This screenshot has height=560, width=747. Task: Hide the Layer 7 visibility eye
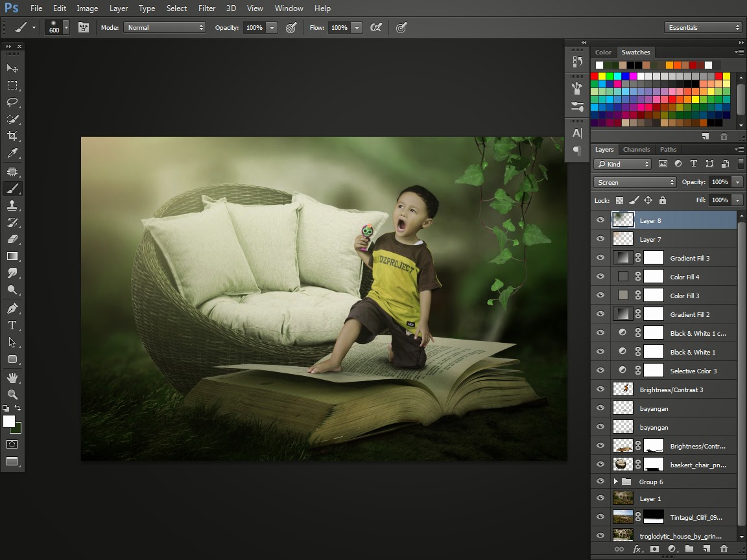pyautogui.click(x=600, y=239)
